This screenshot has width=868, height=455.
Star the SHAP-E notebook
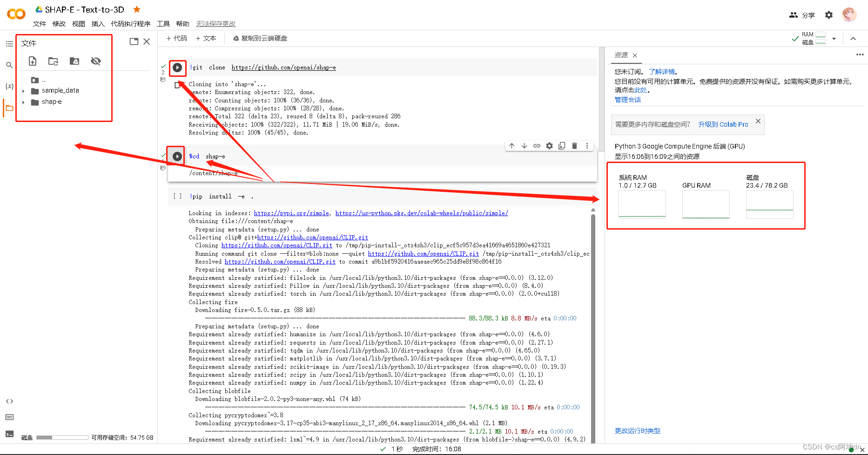pos(137,9)
